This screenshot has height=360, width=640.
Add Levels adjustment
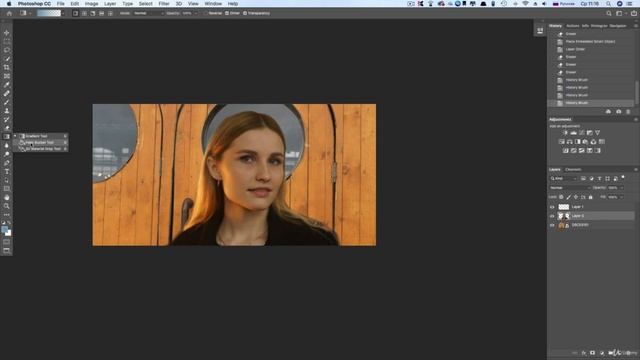pos(573,133)
